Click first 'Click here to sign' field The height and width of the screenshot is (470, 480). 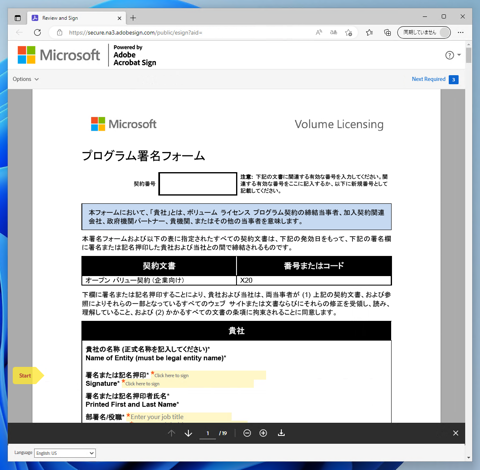point(208,375)
